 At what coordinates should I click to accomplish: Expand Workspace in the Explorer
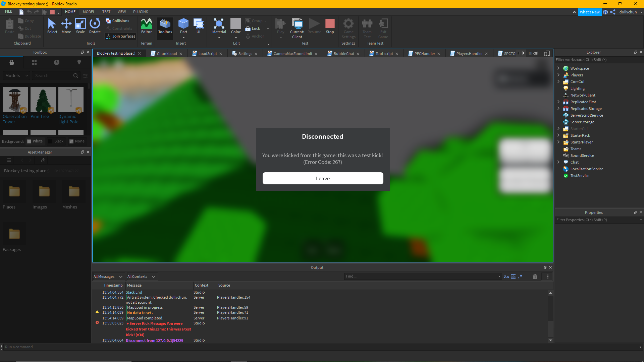558,68
